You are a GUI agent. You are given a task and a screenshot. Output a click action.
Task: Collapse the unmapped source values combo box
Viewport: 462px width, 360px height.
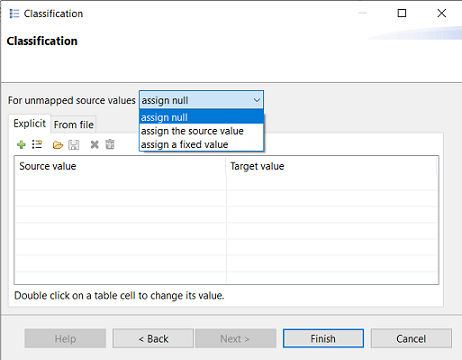pos(201,100)
